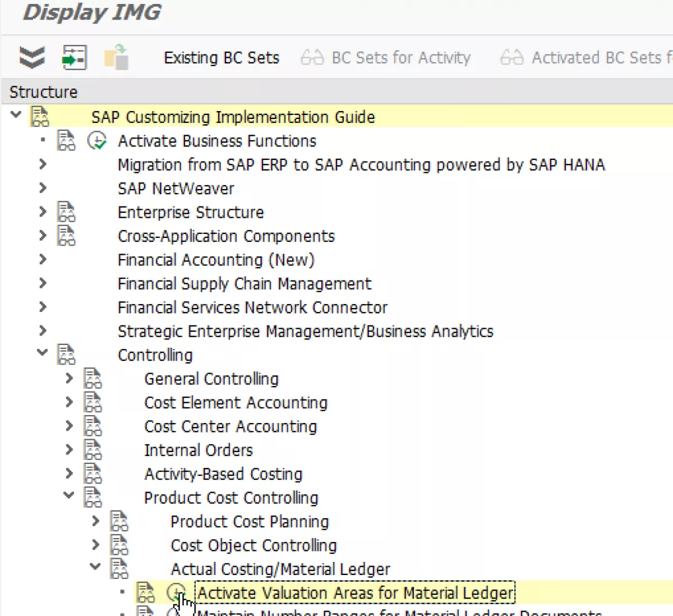This screenshot has height=616, width=673.
Task: Select the Actual Costing/Material Ledger label
Action: click(x=280, y=569)
